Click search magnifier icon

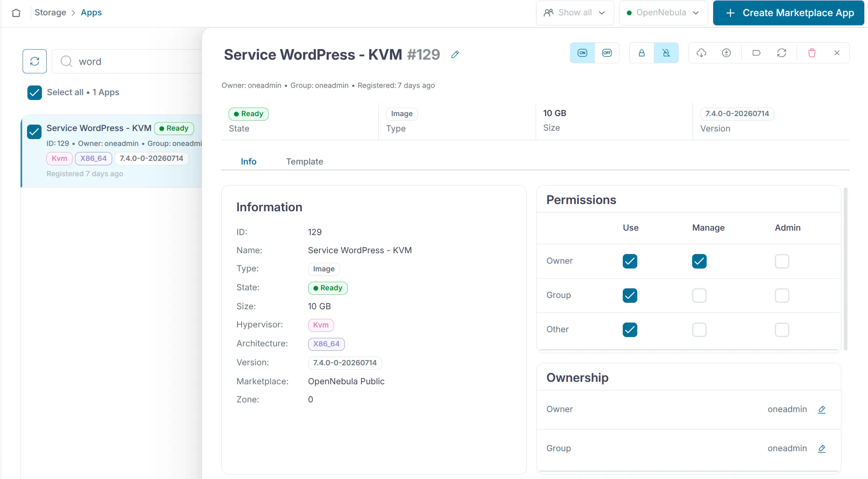[66, 61]
